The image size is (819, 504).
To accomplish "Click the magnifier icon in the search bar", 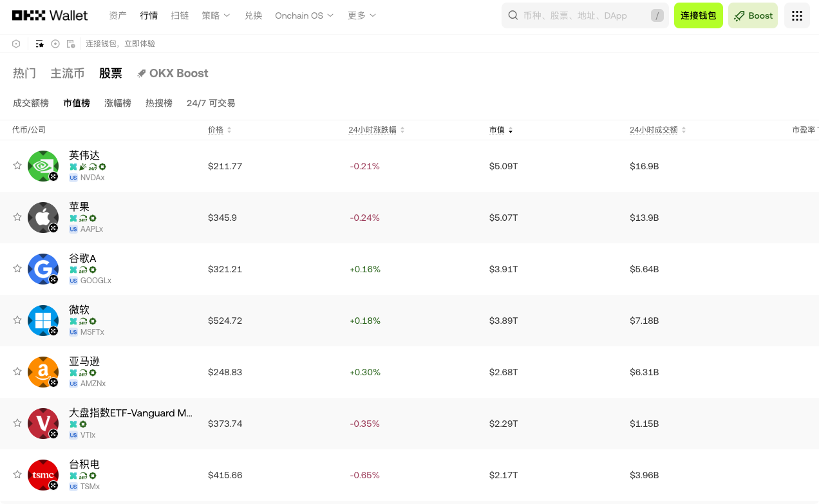I will point(513,15).
